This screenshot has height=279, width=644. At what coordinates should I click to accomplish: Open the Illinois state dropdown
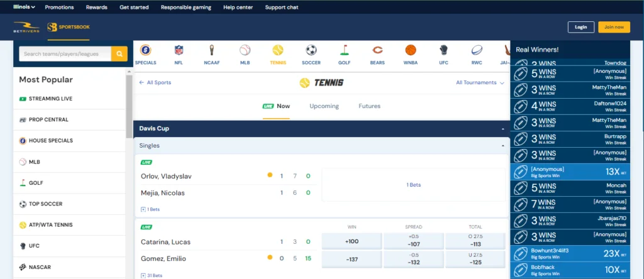(x=24, y=7)
